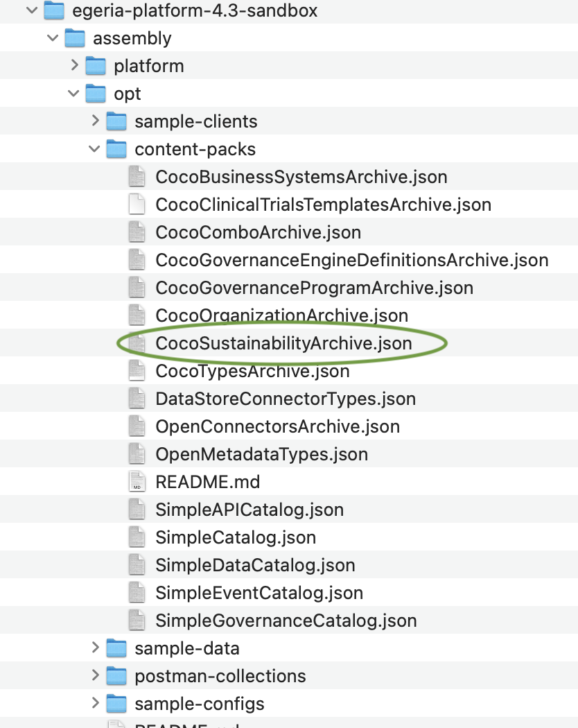
Task: Expand the sample-data folder arrow
Action: [96, 648]
